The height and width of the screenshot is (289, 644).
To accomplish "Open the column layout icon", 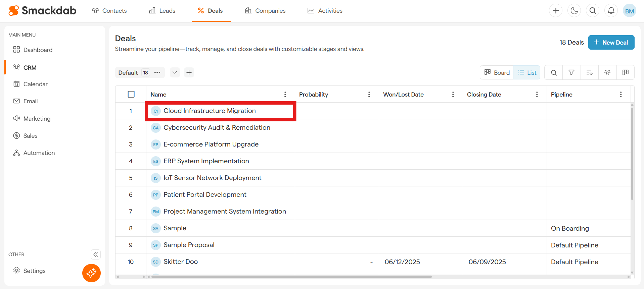I will coord(625,72).
